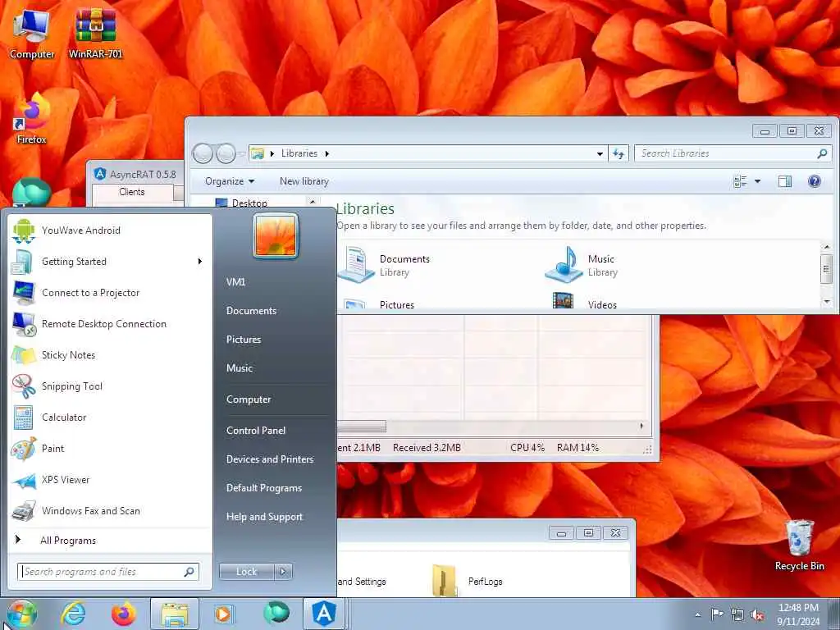Screen dimensions: 840x630
Task: Click New library button
Action: (304, 181)
